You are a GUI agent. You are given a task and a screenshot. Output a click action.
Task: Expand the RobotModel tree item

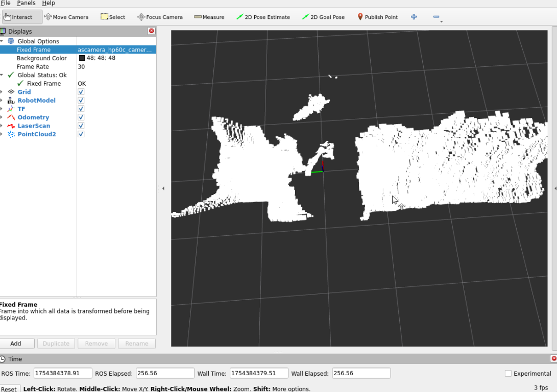2,101
